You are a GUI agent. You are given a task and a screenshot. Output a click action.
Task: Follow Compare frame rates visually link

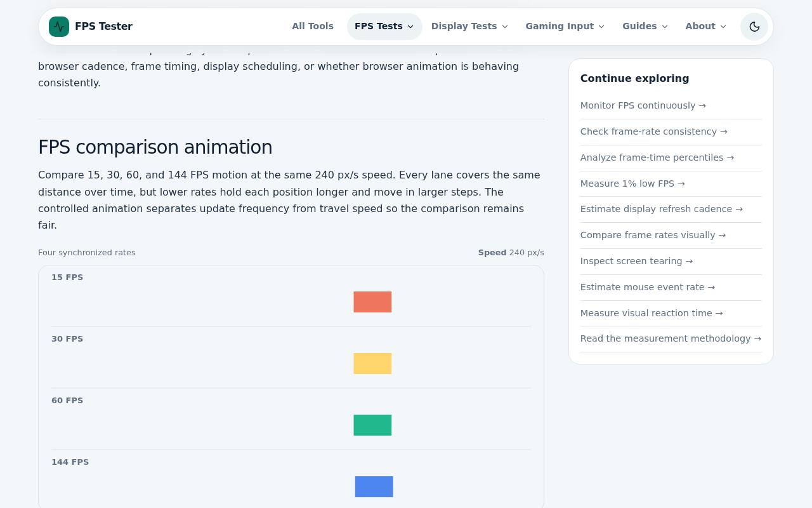click(653, 235)
